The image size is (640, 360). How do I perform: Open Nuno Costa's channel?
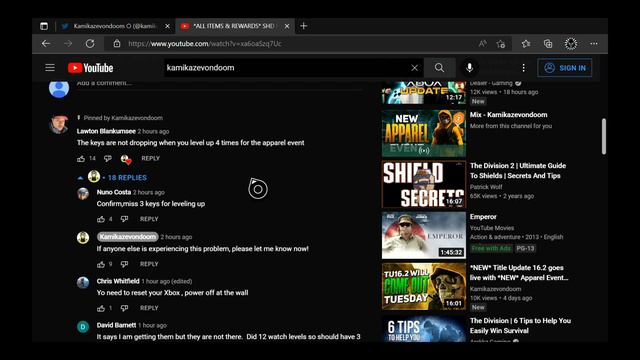[114, 192]
